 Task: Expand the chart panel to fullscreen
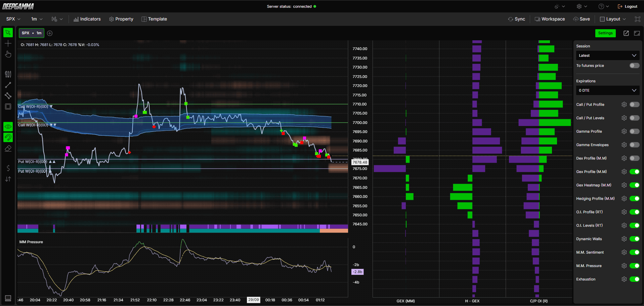637,33
